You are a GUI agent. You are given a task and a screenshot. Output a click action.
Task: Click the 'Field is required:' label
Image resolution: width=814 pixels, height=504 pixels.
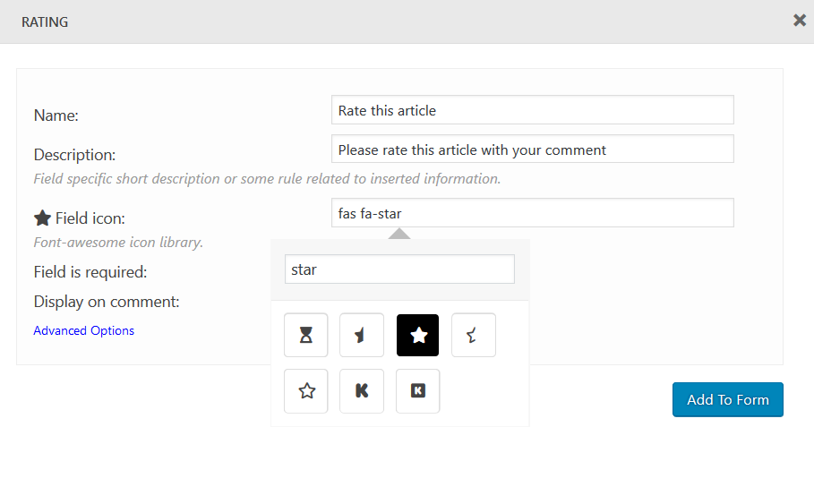90,271
